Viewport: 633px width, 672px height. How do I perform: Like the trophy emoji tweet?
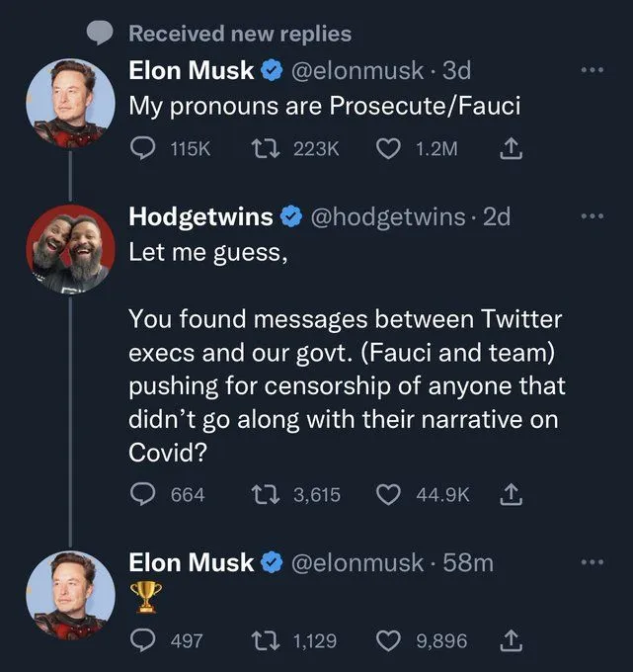point(390,640)
